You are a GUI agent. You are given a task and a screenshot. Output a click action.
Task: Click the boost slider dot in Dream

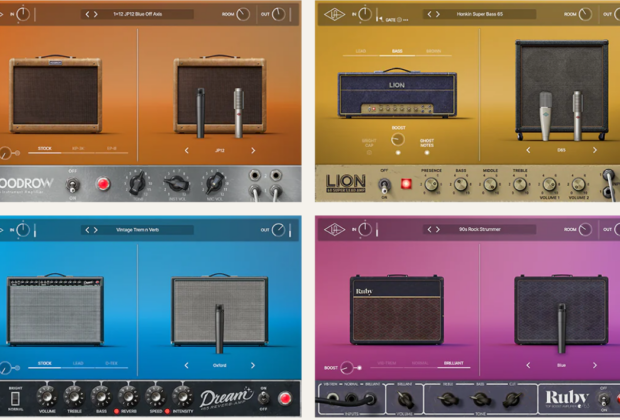click(17, 368)
